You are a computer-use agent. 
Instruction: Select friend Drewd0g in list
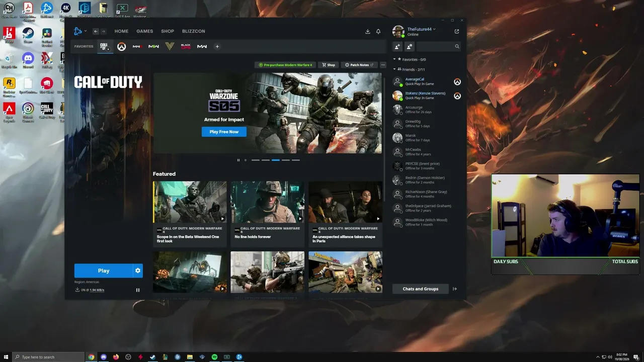[x=427, y=124]
